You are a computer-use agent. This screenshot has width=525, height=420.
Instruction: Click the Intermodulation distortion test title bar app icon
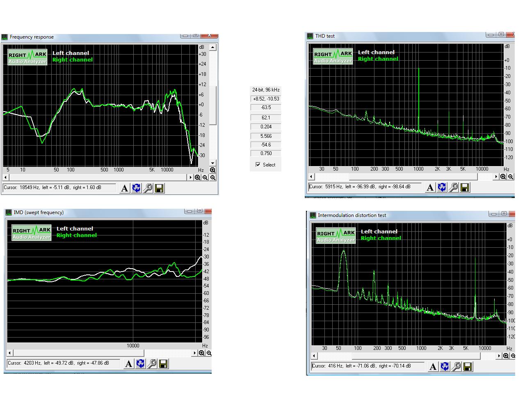313,215
